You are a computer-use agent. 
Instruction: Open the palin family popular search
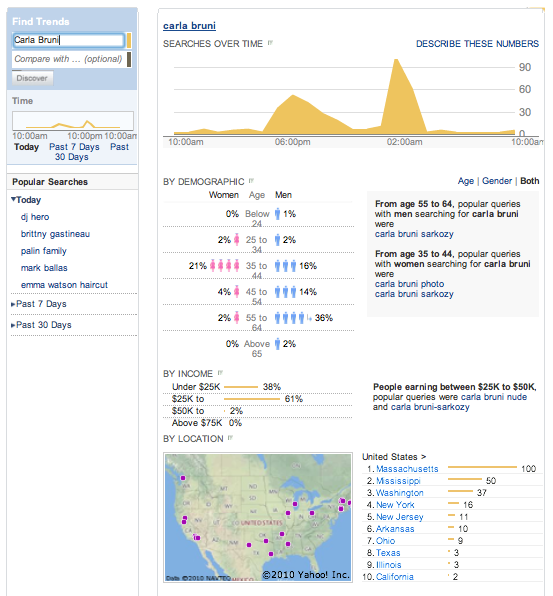pos(44,251)
